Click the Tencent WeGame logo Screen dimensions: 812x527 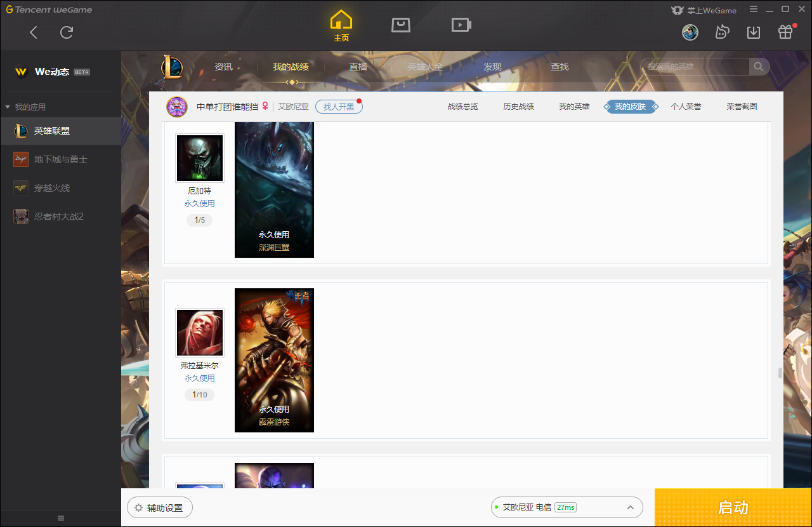[49, 10]
